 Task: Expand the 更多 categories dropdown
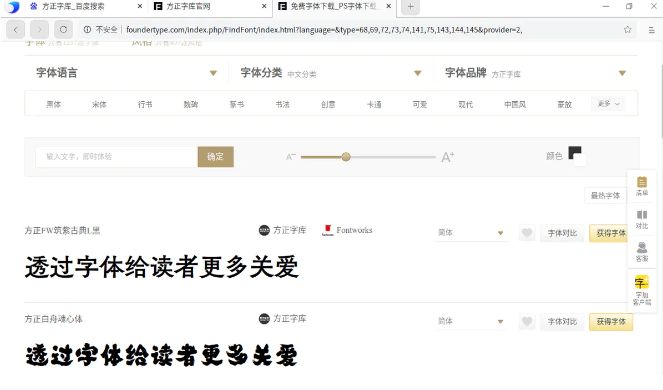click(x=608, y=104)
